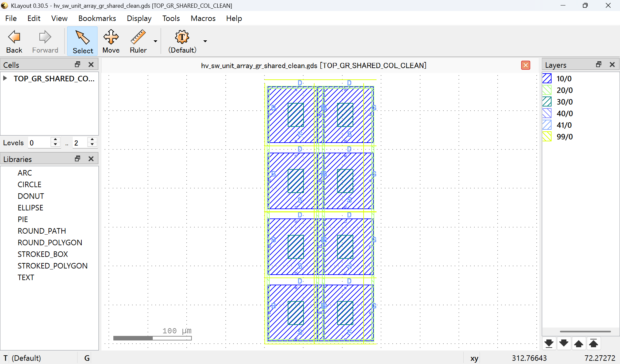Click the 30/0 layer color swatch
The image size is (620, 364).
tap(547, 102)
